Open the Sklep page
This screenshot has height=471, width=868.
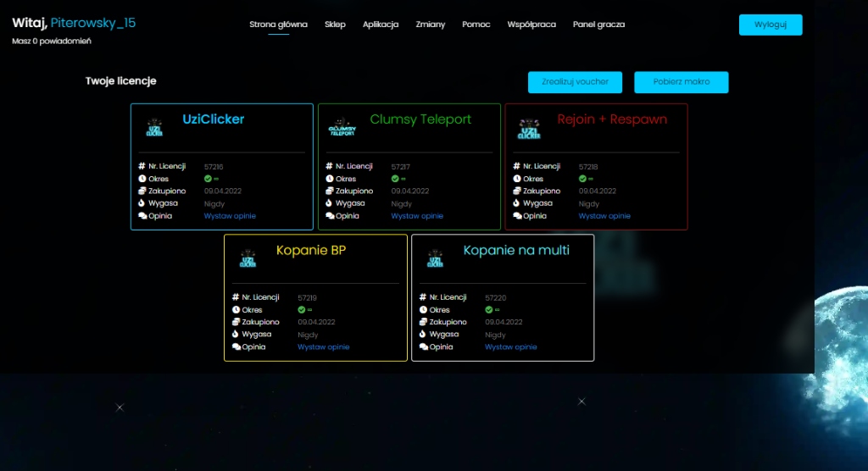click(x=335, y=25)
